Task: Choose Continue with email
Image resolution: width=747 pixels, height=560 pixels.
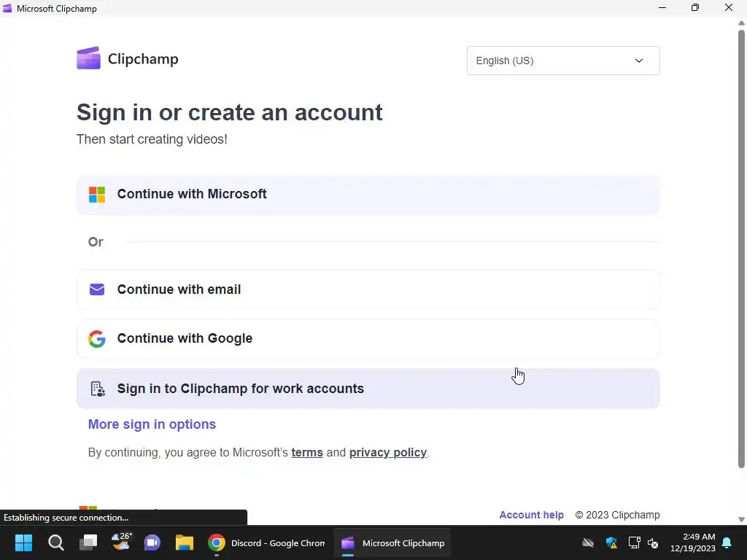Action: pos(368,289)
